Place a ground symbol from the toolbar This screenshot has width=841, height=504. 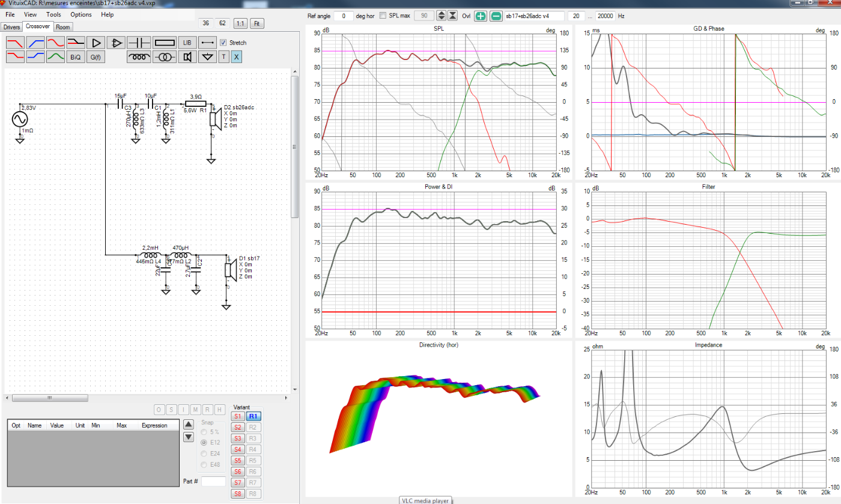pos(207,57)
